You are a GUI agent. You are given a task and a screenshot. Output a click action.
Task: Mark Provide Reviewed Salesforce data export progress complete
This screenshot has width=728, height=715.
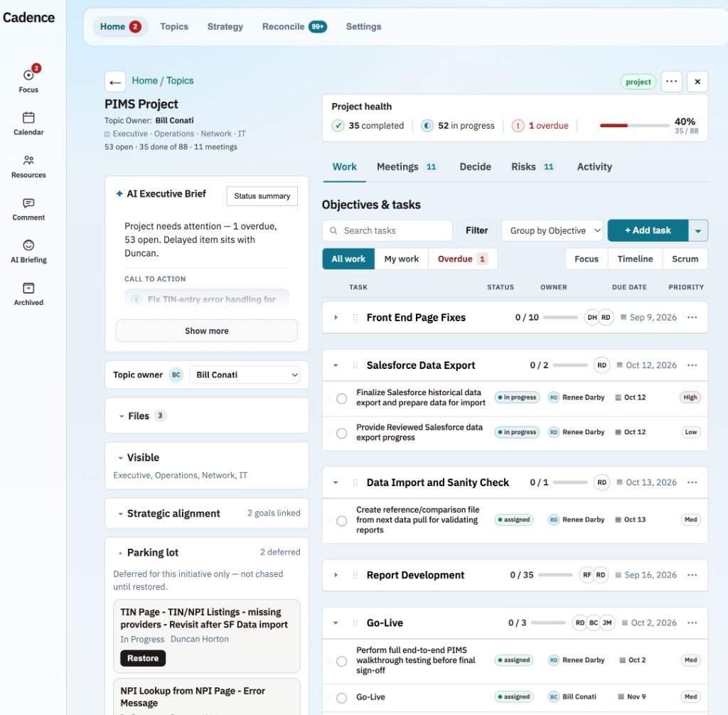click(342, 434)
